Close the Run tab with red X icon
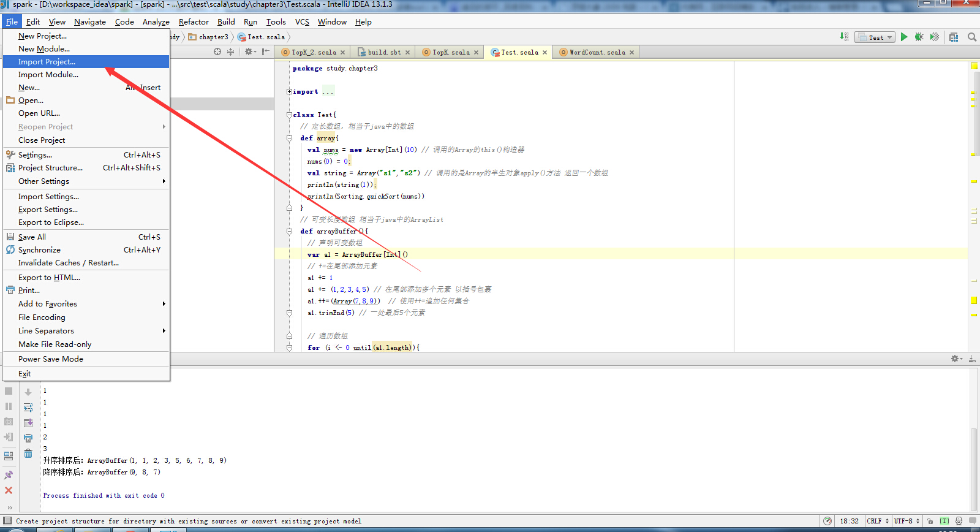The image size is (980, 532). (x=9, y=490)
